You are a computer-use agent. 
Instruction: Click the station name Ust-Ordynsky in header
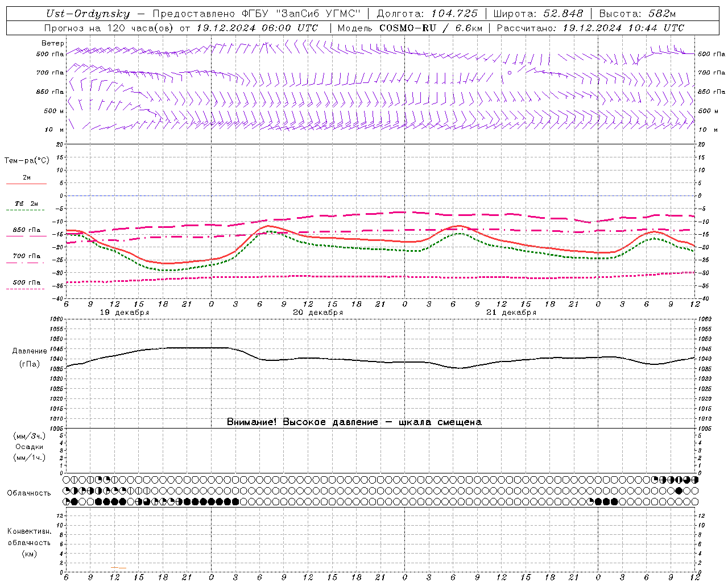click(x=88, y=14)
